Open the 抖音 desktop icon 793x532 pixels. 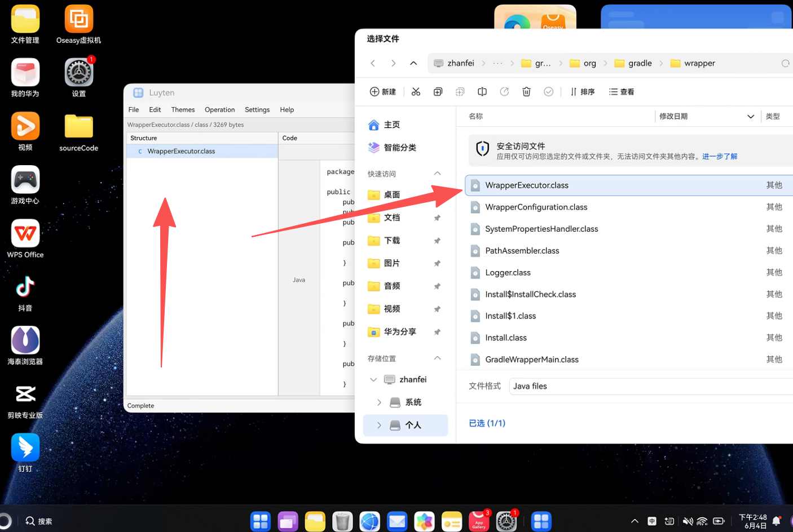pos(25,293)
